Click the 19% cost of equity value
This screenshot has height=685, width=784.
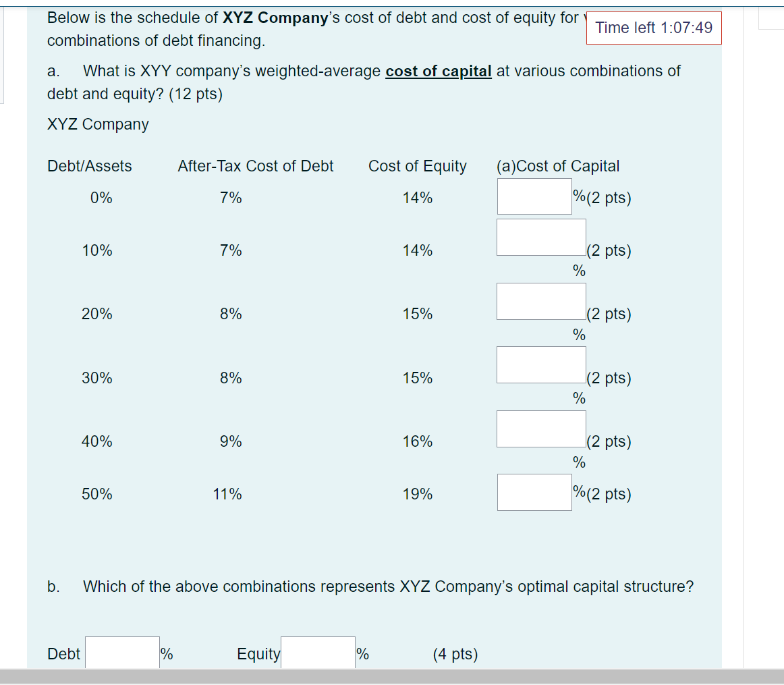[x=418, y=494]
